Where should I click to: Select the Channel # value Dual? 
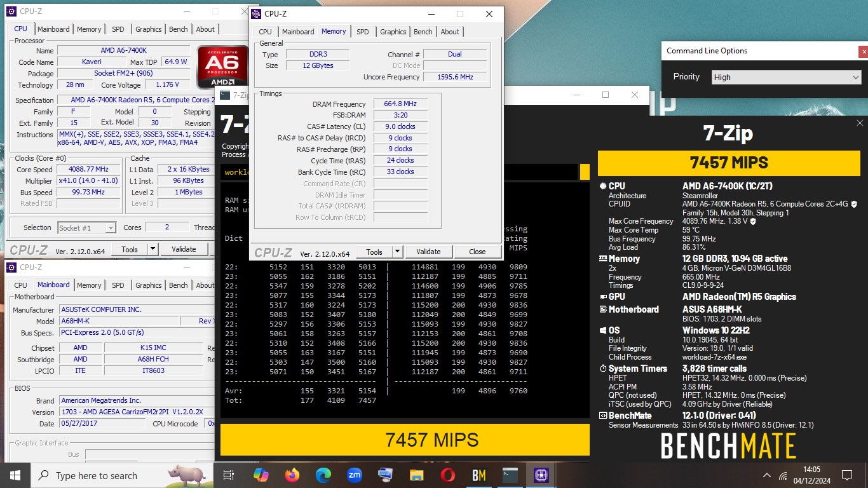455,54
